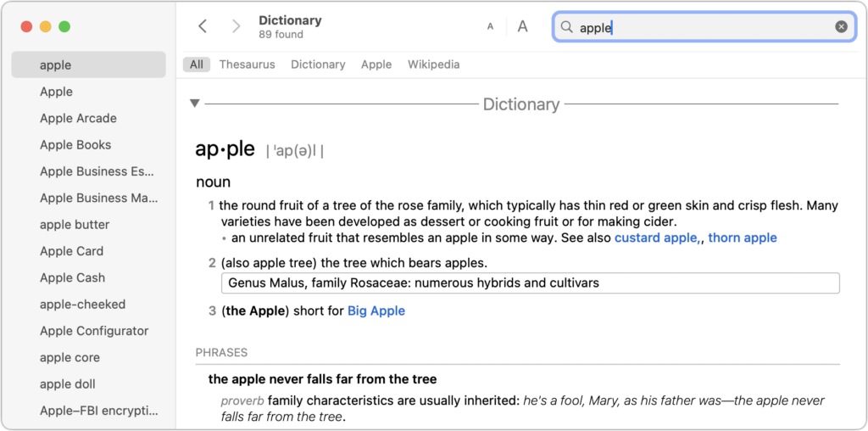Clear the search field with the x button
This screenshot has height=431, width=868.
tap(842, 26)
